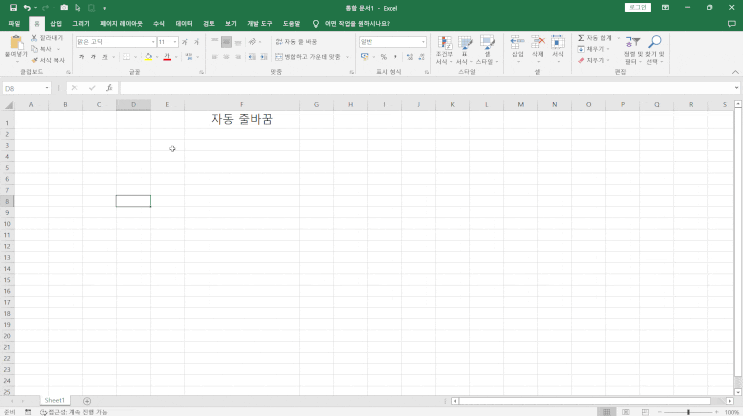743x416 pixels.
Task: Add a new sheet with plus button
Action: click(87, 401)
